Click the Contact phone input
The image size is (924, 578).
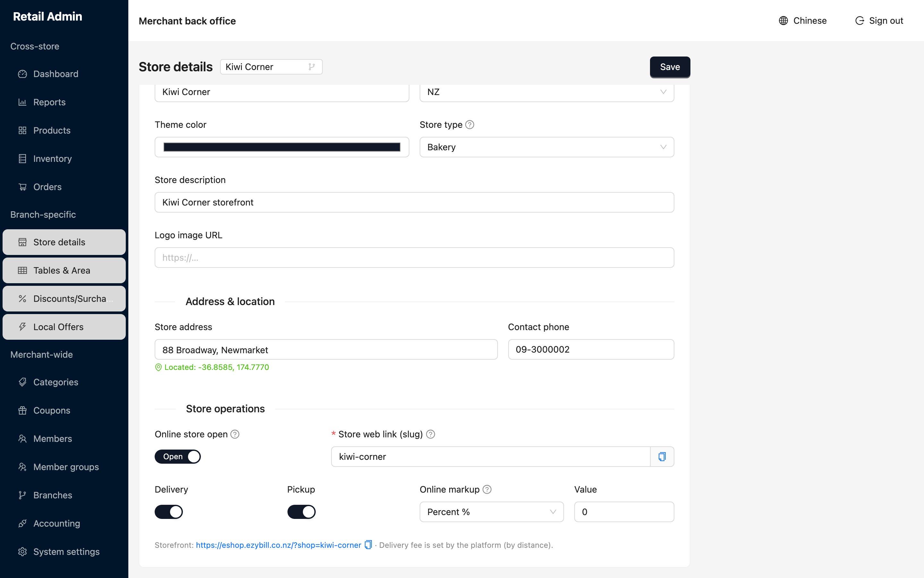coord(591,349)
